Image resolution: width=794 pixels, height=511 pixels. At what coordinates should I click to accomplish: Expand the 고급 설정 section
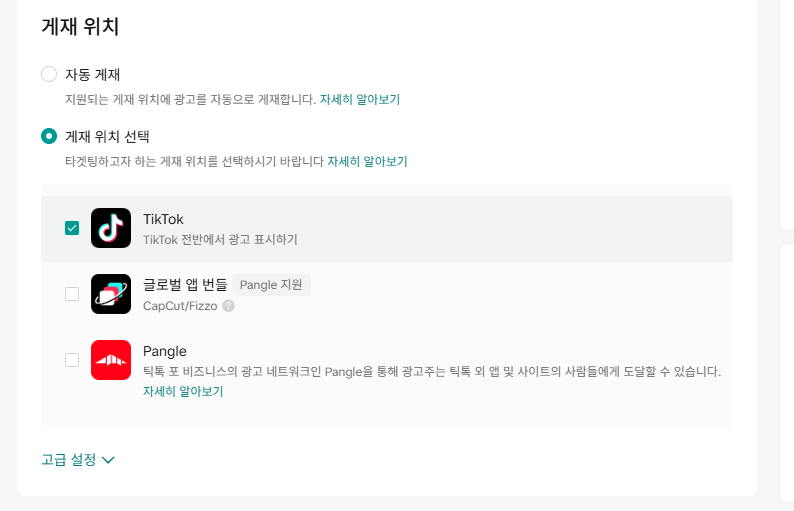pyautogui.click(x=69, y=460)
